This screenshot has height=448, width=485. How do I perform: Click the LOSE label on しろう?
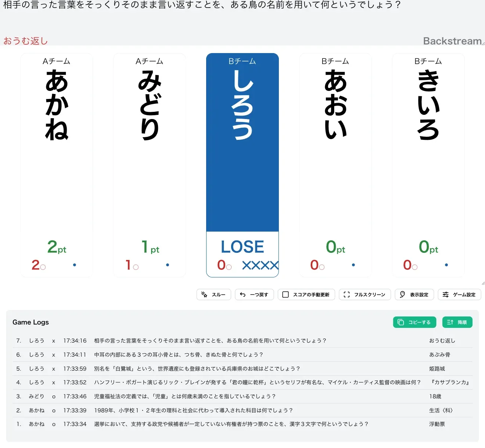(242, 247)
